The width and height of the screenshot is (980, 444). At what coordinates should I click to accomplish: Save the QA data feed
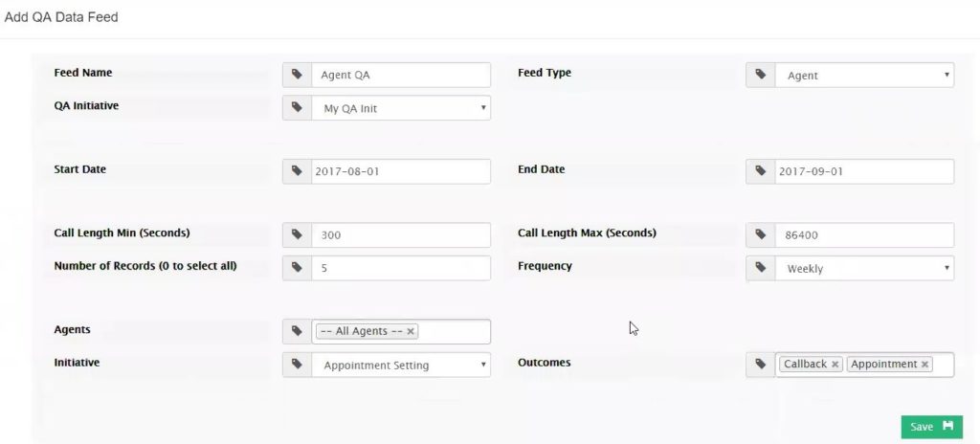pyautogui.click(x=932, y=427)
